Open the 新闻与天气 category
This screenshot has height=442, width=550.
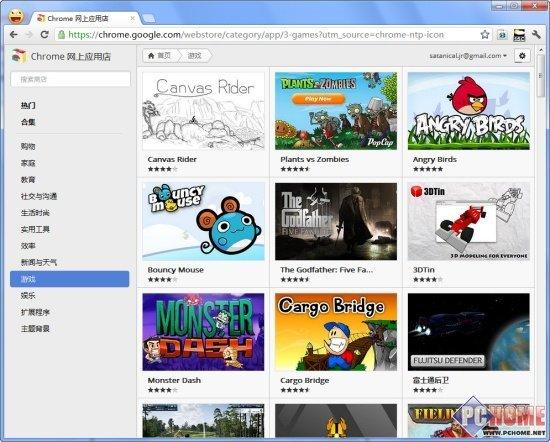pyautogui.click(x=39, y=262)
